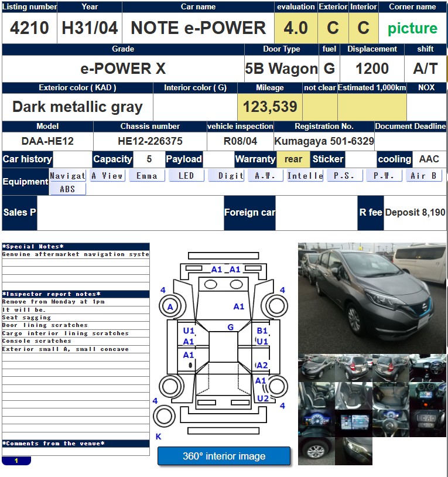The width and height of the screenshot is (448, 477).
Task: Open the steering wheel close-up thumbnail
Action: tap(391, 424)
